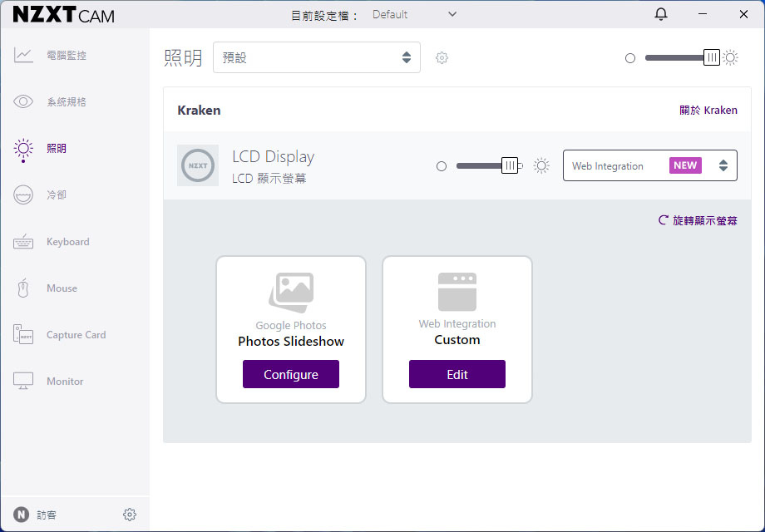Screen dimensions: 765x532
Task: Click the NEW badge in dropdown
Action: click(685, 165)
